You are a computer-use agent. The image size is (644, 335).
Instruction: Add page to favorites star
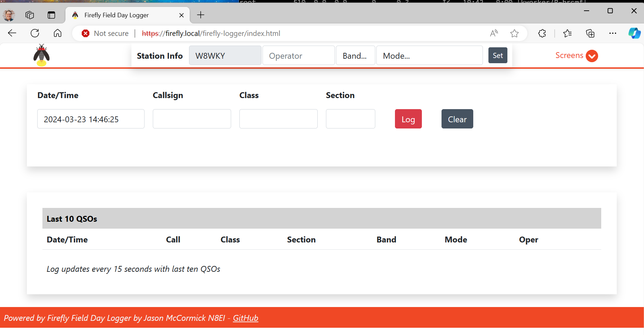tap(514, 33)
